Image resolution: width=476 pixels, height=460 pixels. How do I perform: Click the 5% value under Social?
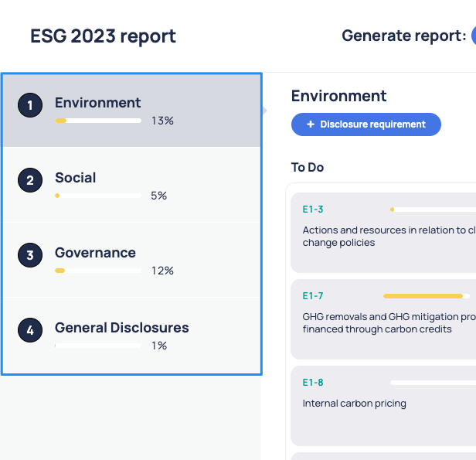(x=158, y=196)
